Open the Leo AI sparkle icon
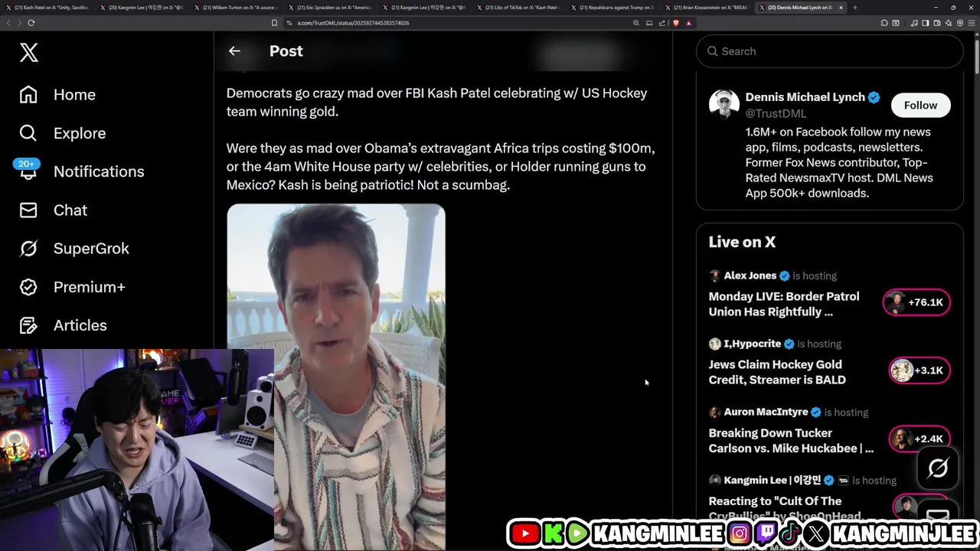The width and height of the screenshot is (980, 551). point(948,23)
